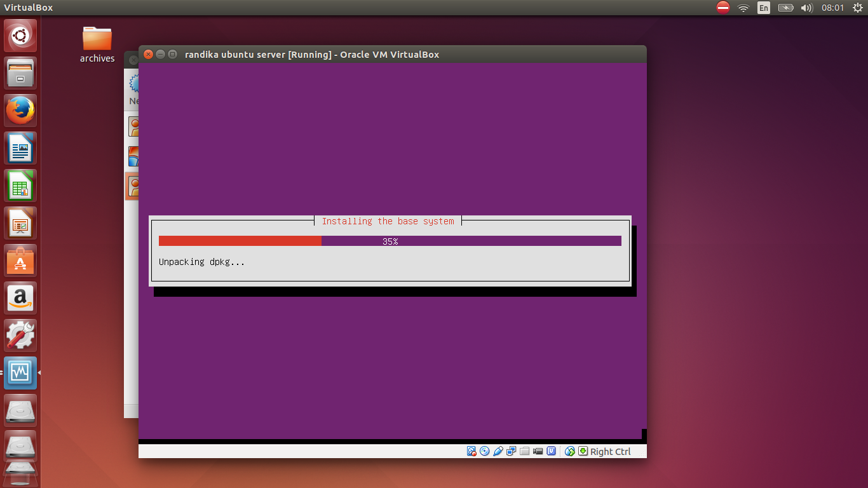This screenshot has width=868, height=488.
Task: Click the red no-entry indicator in top panel
Action: (x=723, y=8)
